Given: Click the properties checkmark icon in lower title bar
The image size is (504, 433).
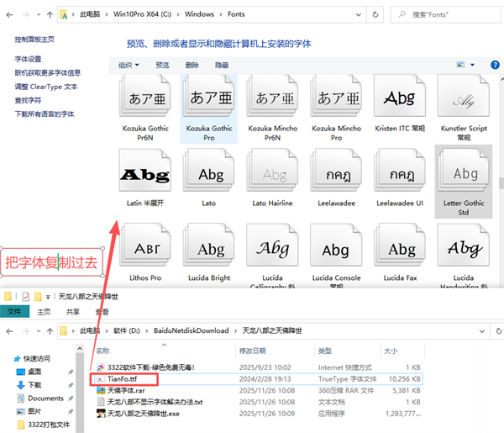Looking at the screenshot, I should tap(26, 297).
